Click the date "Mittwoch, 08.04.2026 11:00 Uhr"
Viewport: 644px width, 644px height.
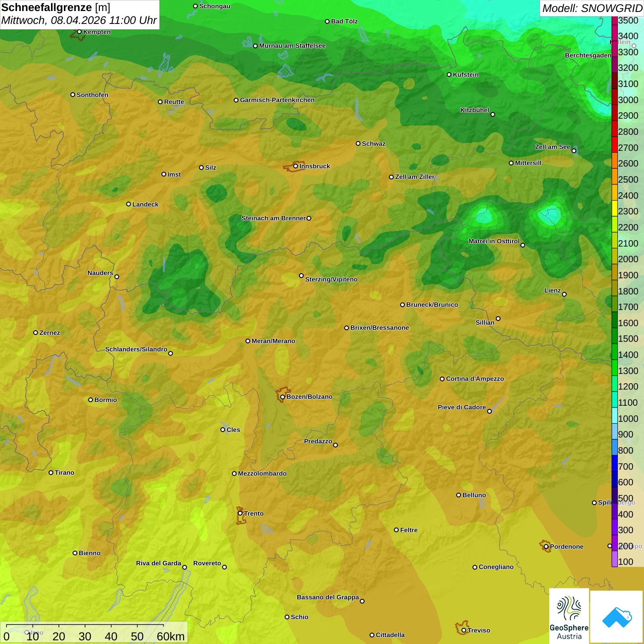[x=79, y=21]
